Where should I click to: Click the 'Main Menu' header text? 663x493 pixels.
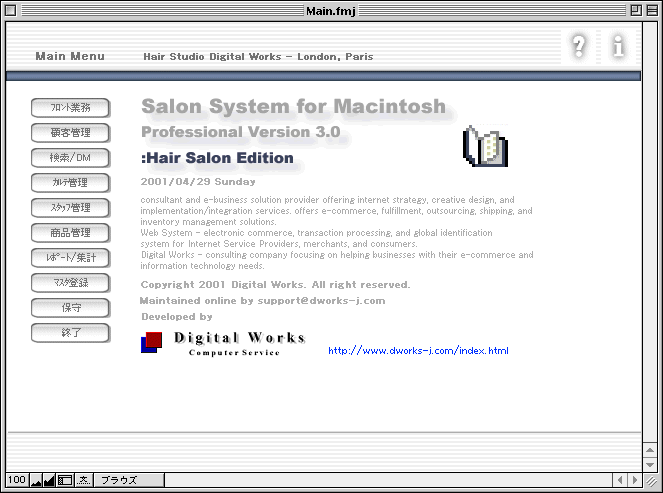tap(70, 56)
